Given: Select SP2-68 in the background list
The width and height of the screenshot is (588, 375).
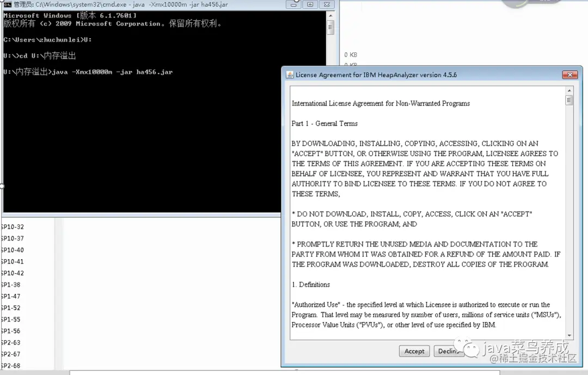Looking at the screenshot, I should tap(11, 366).
